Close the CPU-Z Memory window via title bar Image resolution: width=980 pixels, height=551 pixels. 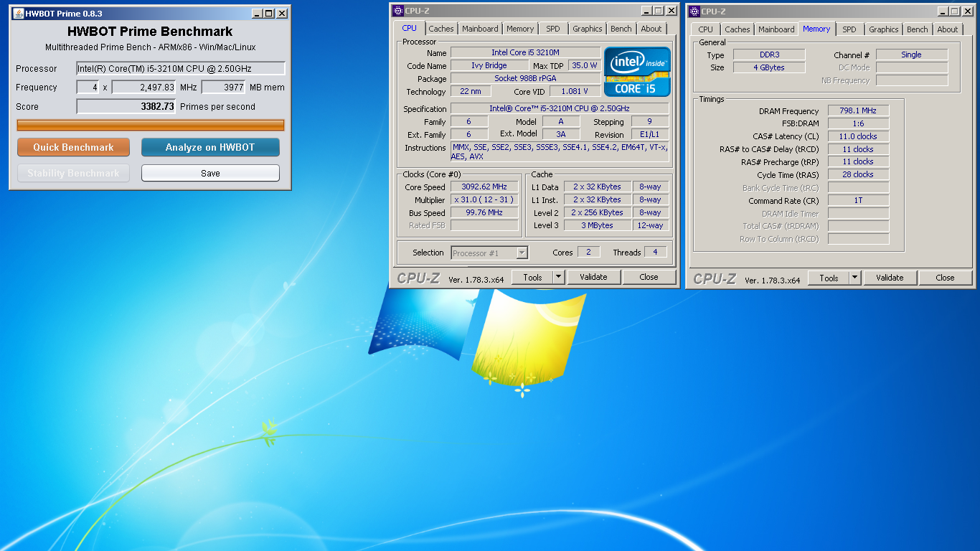[x=967, y=11]
